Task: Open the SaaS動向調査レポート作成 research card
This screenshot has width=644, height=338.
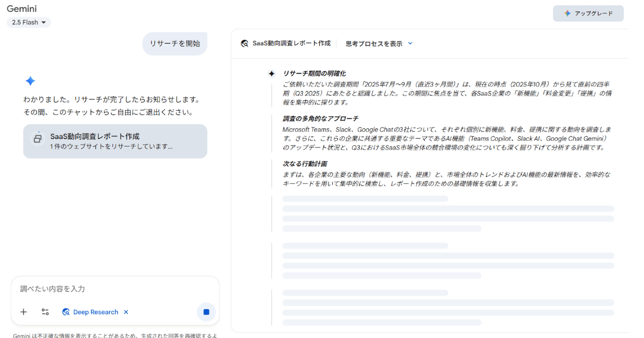Action: 115,141
